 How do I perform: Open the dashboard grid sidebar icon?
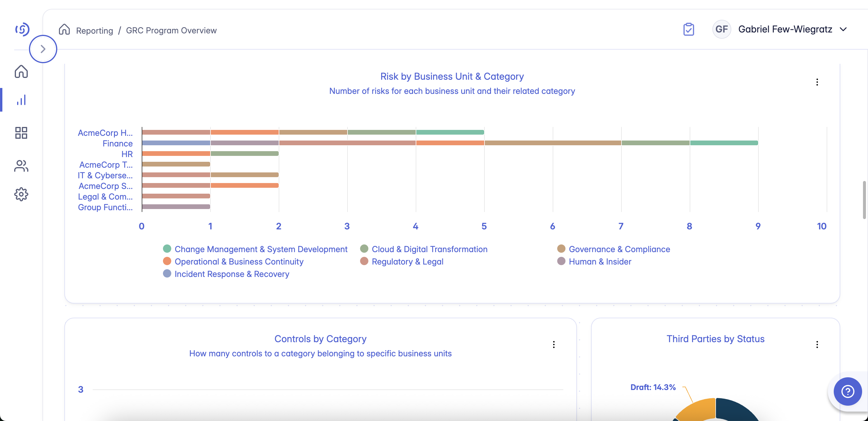21,133
